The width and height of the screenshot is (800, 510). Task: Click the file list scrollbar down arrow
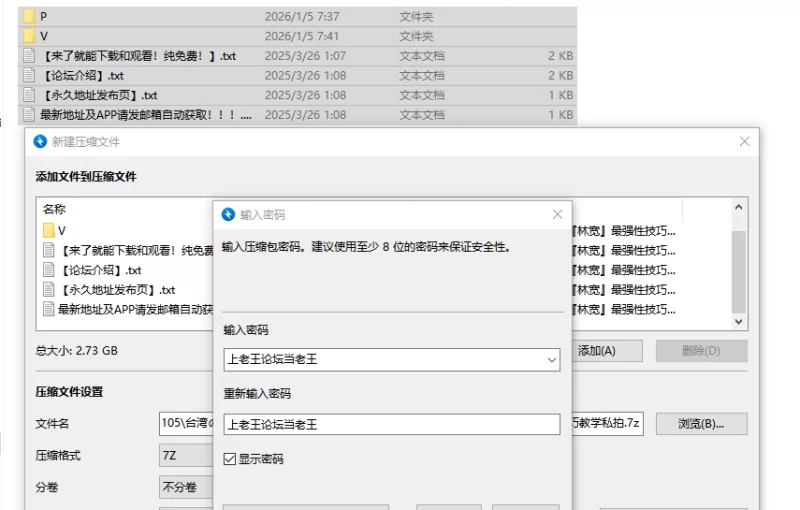click(738, 321)
